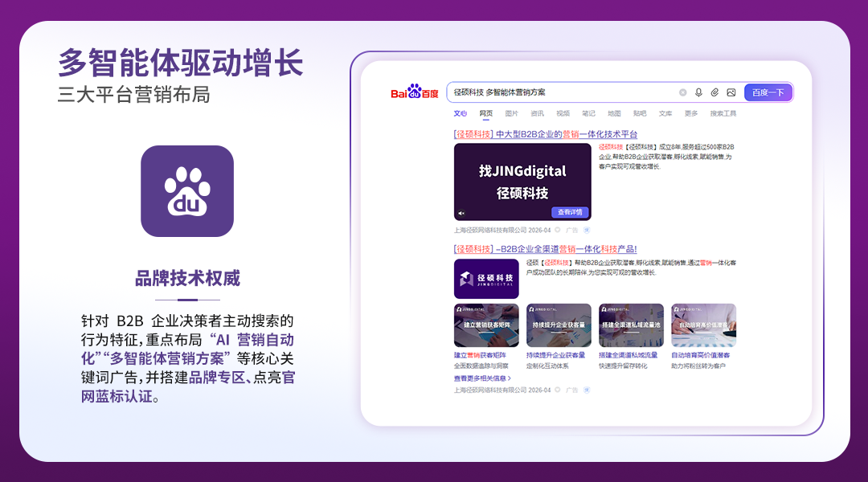Click the 百度一下 search button
Viewport: 868px width, 482px height.
tap(768, 92)
